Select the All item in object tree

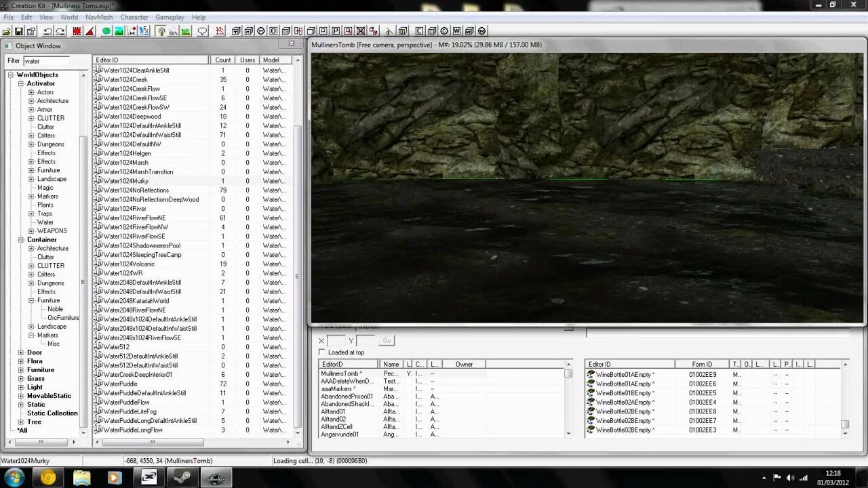click(x=22, y=430)
